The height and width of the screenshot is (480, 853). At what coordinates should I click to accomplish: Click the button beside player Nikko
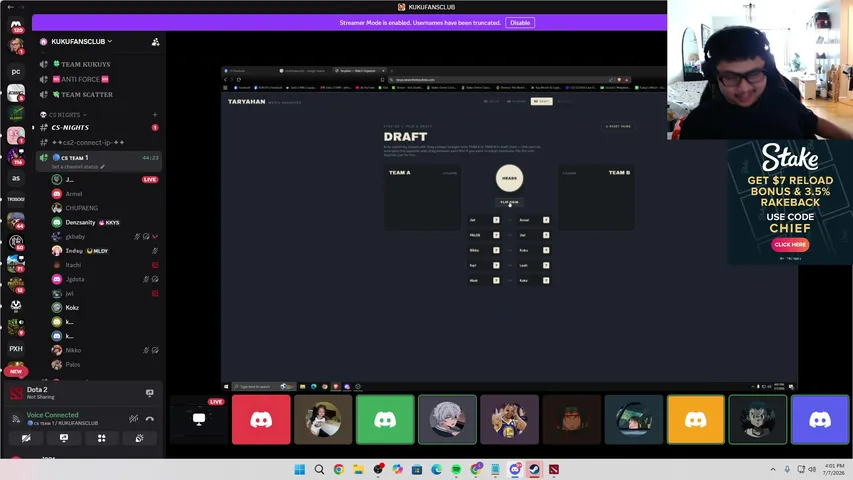(496, 250)
